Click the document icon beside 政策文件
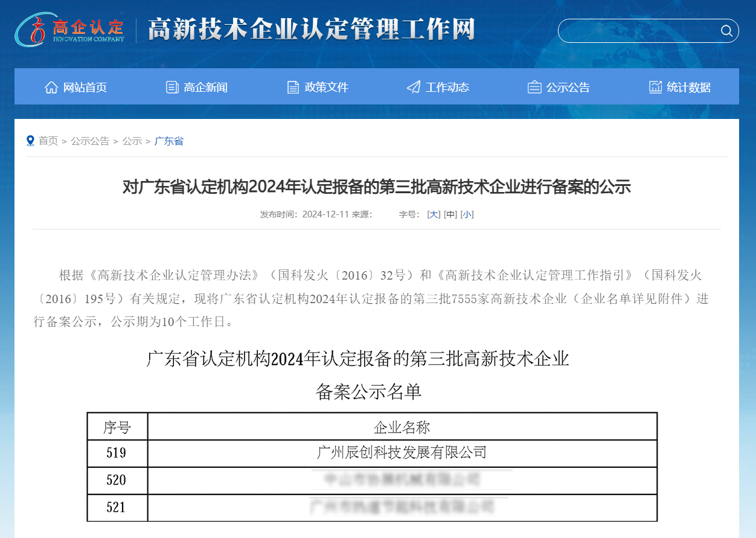Viewport: 756px width, 538px height. tap(293, 87)
